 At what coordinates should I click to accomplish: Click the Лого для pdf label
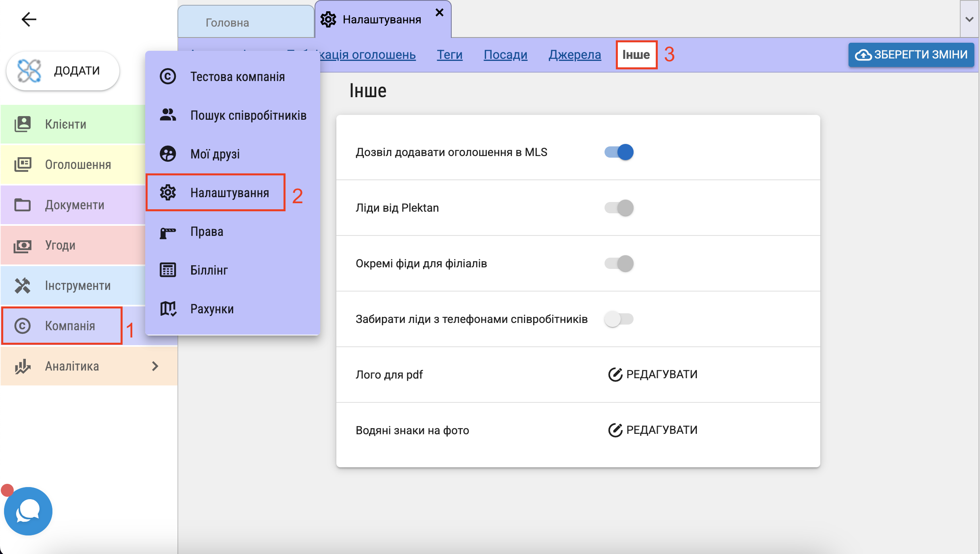[x=389, y=375]
